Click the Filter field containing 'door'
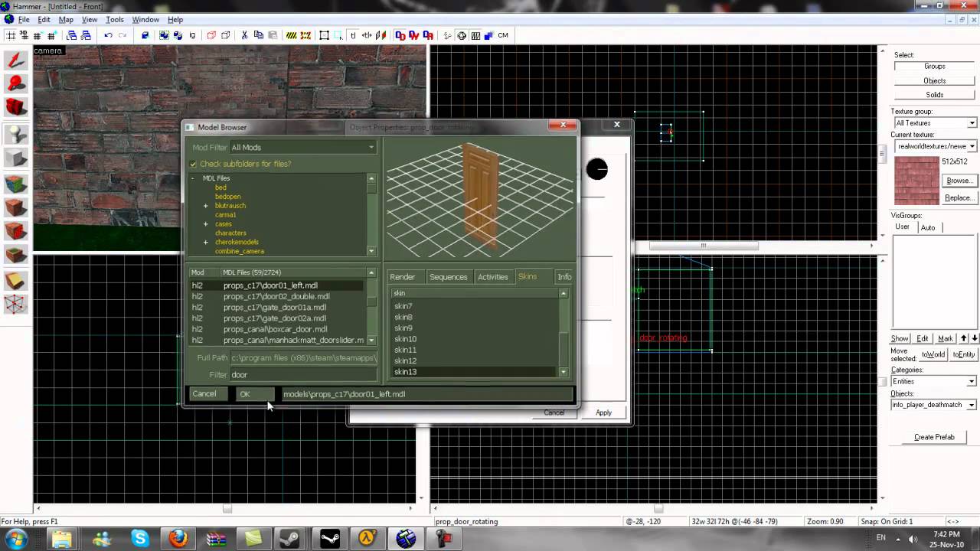This screenshot has height=551, width=980. (x=303, y=375)
